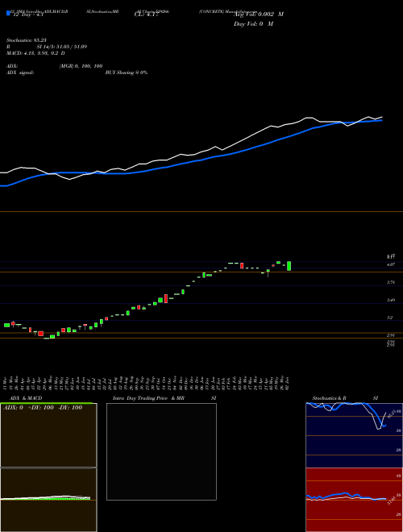Click the "Intra Day Trading Price & MR" title
The height and width of the screenshot is (532, 403).
(148, 398)
